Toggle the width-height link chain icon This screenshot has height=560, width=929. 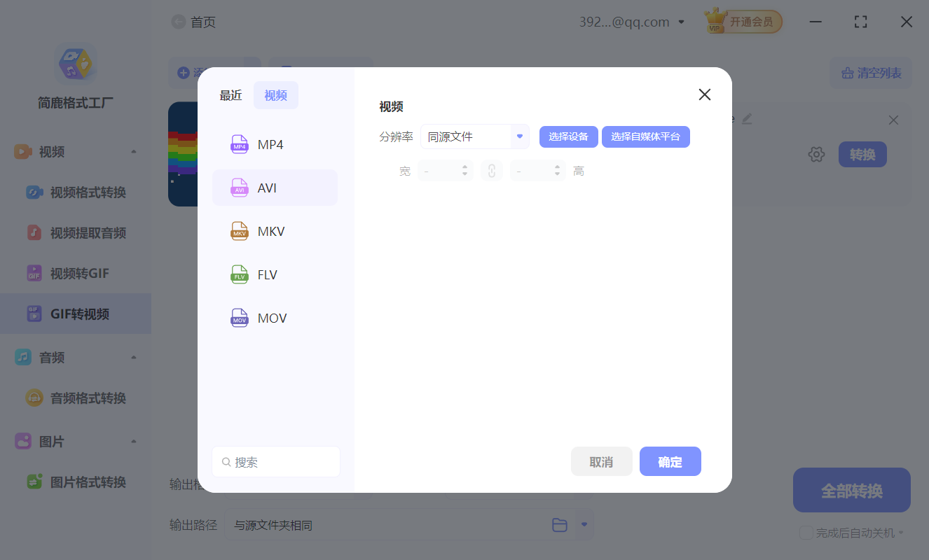[x=491, y=169]
